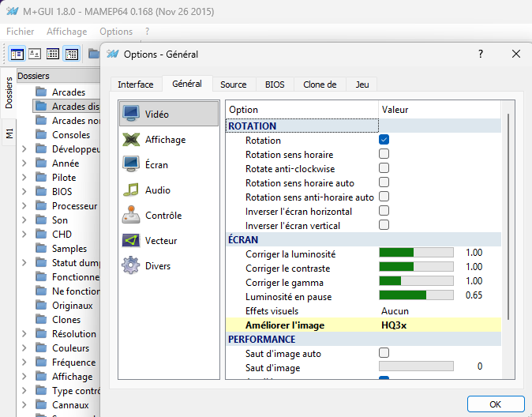This screenshot has width=532, height=417.
Task: Click the first view mode toolbar icon
Action: pyautogui.click(x=17, y=54)
